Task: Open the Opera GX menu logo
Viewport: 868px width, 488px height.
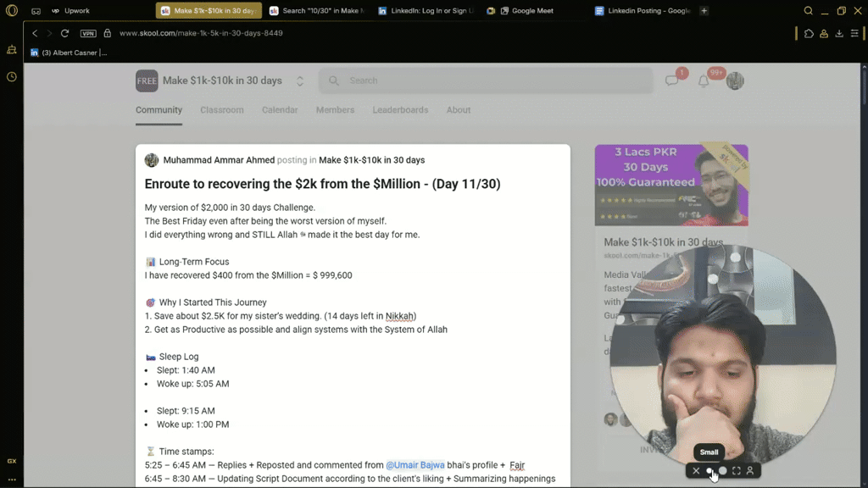Action: pyautogui.click(x=11, y=10)
